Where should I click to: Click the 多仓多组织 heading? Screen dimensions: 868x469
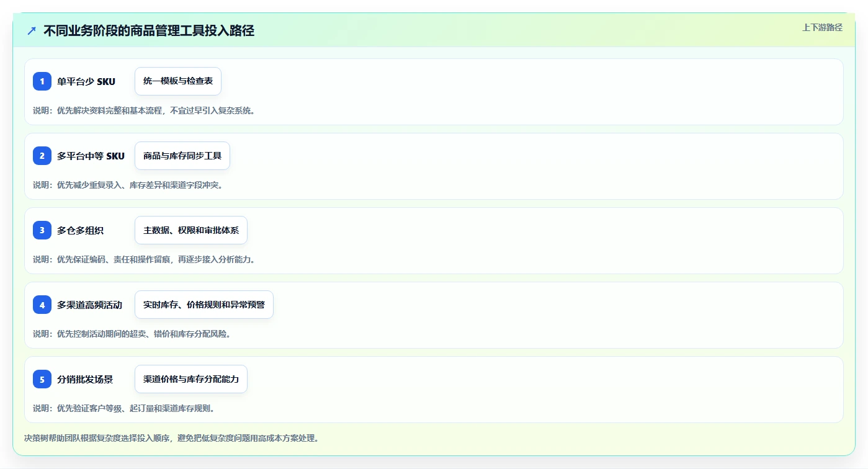(x=81, y=230)
